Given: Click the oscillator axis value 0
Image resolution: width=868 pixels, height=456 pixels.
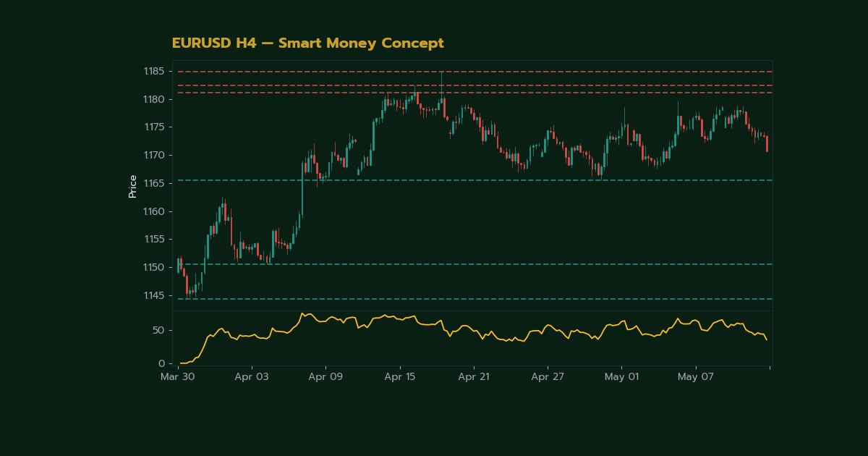Looking at the screenshot, I should click(x=161, y=363).
